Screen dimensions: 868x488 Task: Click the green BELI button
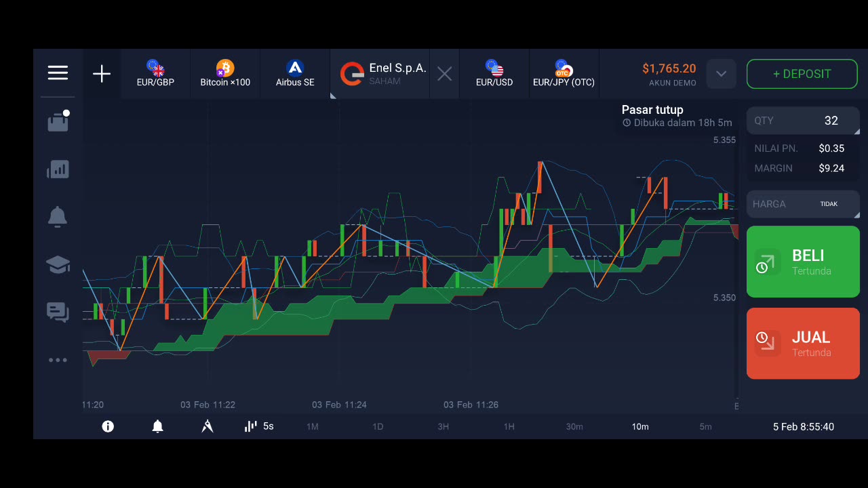[803, 262]
